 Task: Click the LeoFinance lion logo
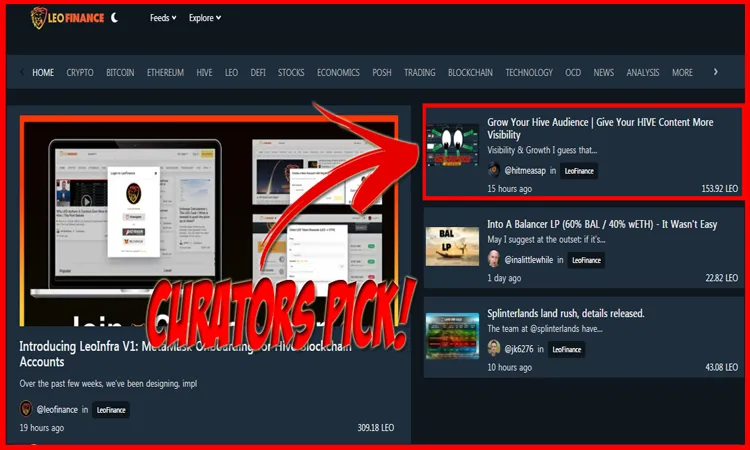(x=67, y=18)
